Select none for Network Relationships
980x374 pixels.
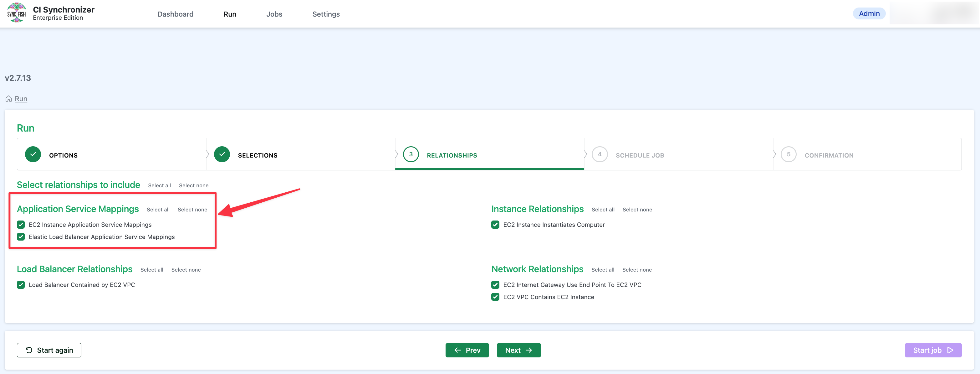pos(637,270)
